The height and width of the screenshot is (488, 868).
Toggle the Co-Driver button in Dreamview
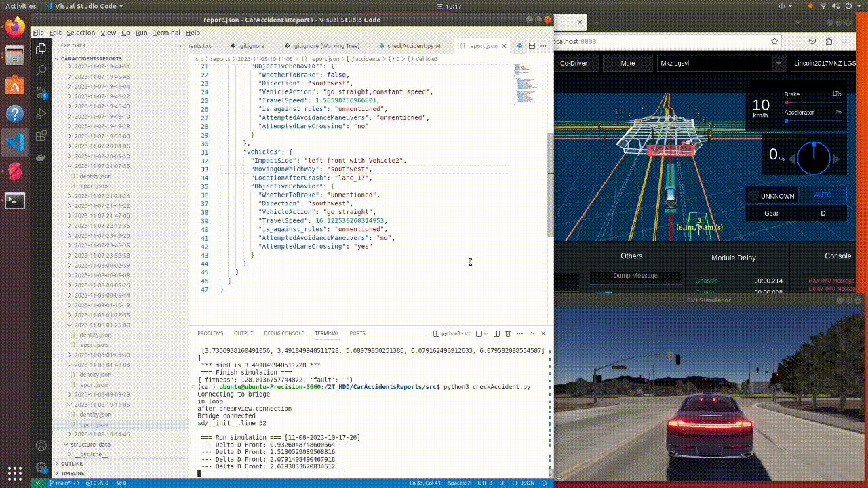click(x=574, y=63)
